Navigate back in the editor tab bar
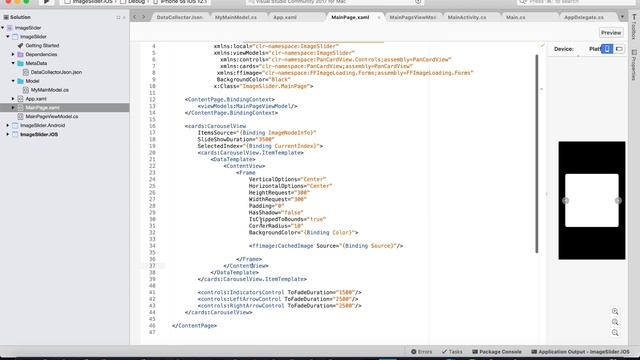640x360 pixels. pos(135,17)
